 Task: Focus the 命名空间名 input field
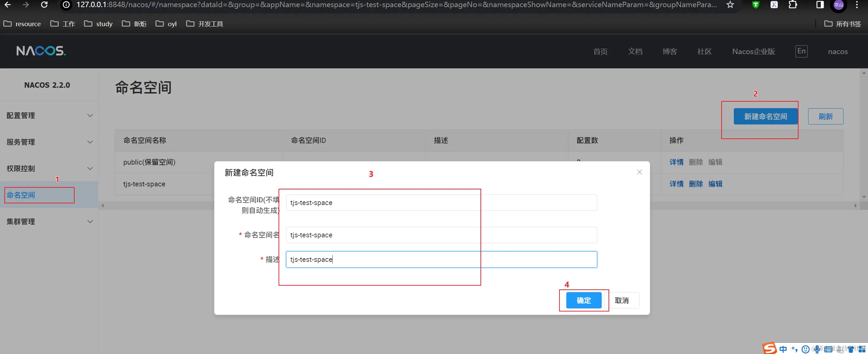[x=441, y=235]
